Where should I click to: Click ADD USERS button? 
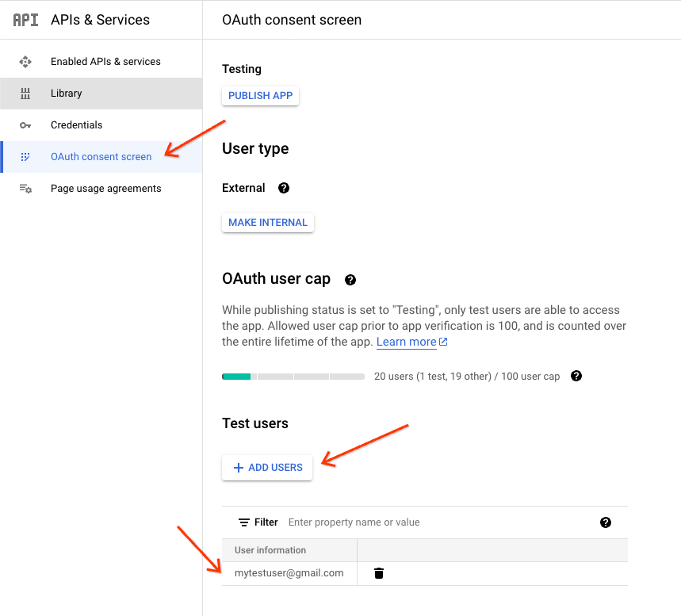(267, 468)
